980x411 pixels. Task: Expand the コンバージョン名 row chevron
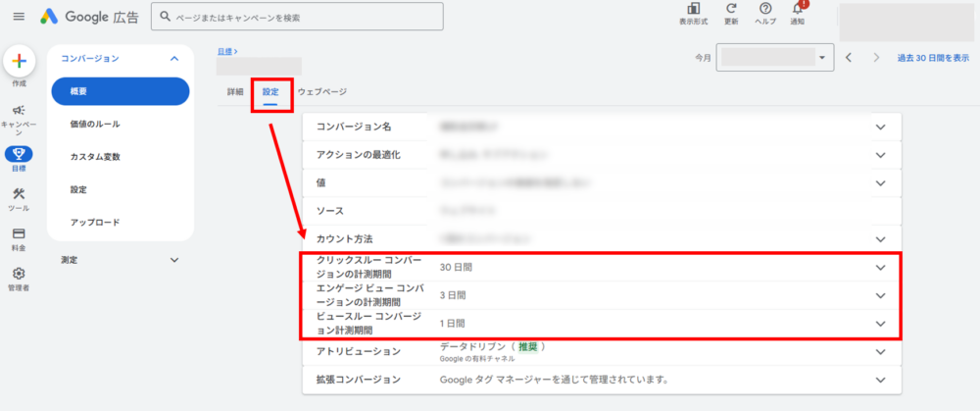880,127
